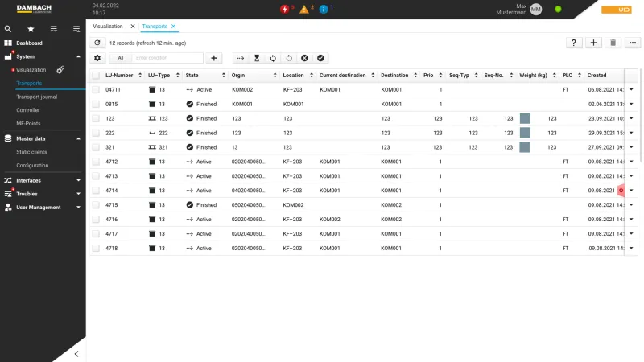644x362 pixels.
Task: Open more options ellipsis menu
Action: coord(633,43)
